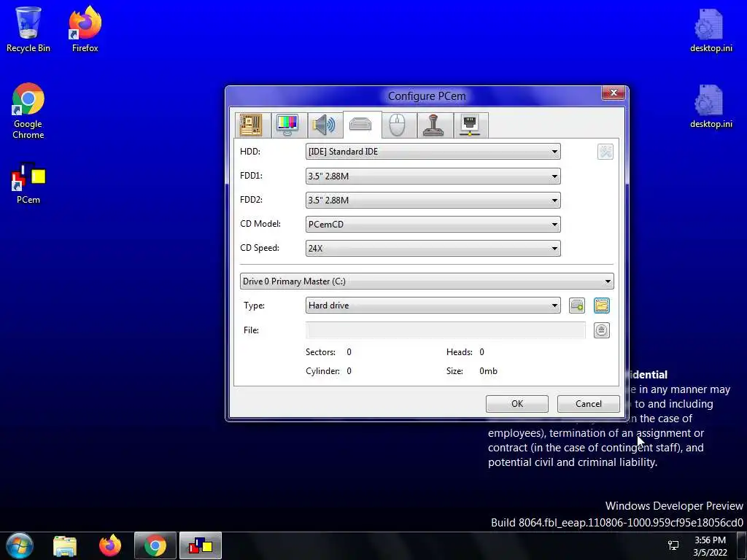Launch Firefox from the taskbar
The width and height of the screenshot is (747, 560).
click(110, 545)
